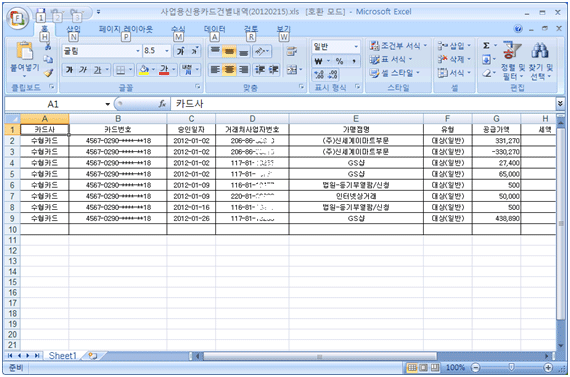Click the Paste clipboard icon
Screen dimensions: 570x377
[x=25, y=51]
